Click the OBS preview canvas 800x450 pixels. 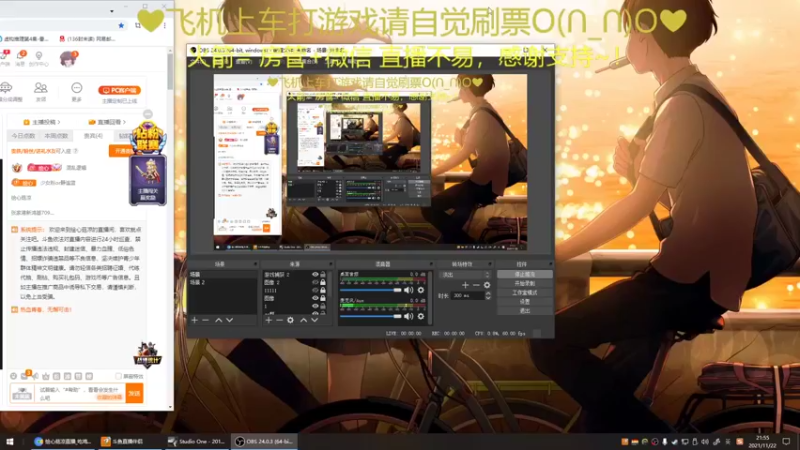click(x=370, y=162)
